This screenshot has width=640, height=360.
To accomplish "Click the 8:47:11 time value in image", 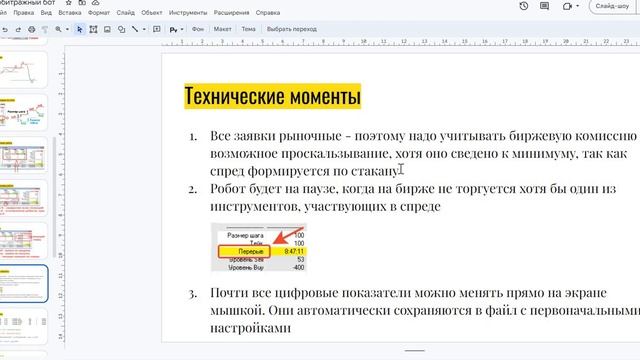I will click(294, 251).
